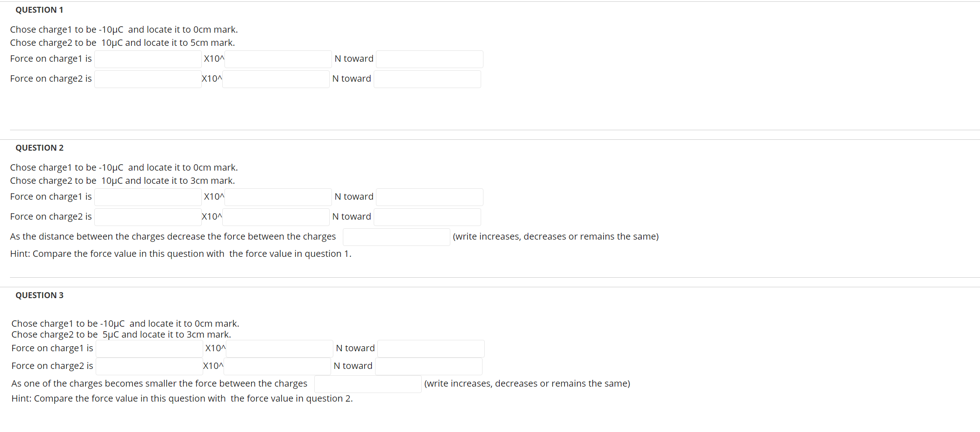
Task: Click the Question 2 increases-or-decreases answer field
Action: [x=396, y=236]
